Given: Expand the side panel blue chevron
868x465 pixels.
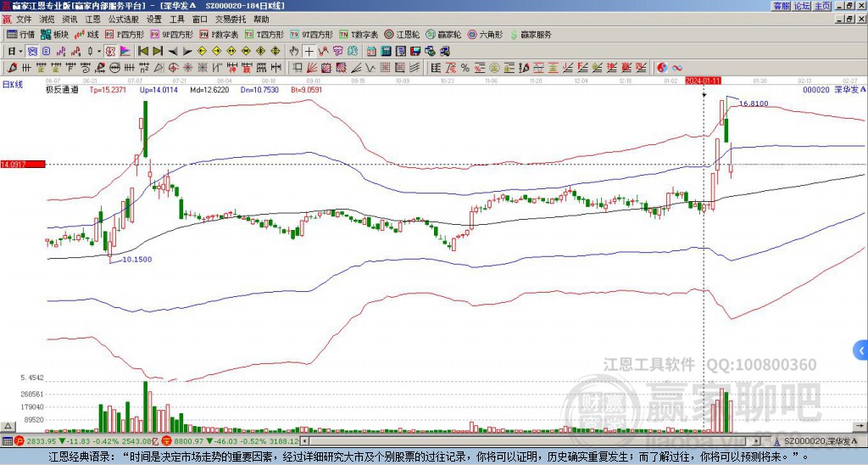Looking at the screenshot, I should coord(861,350).
